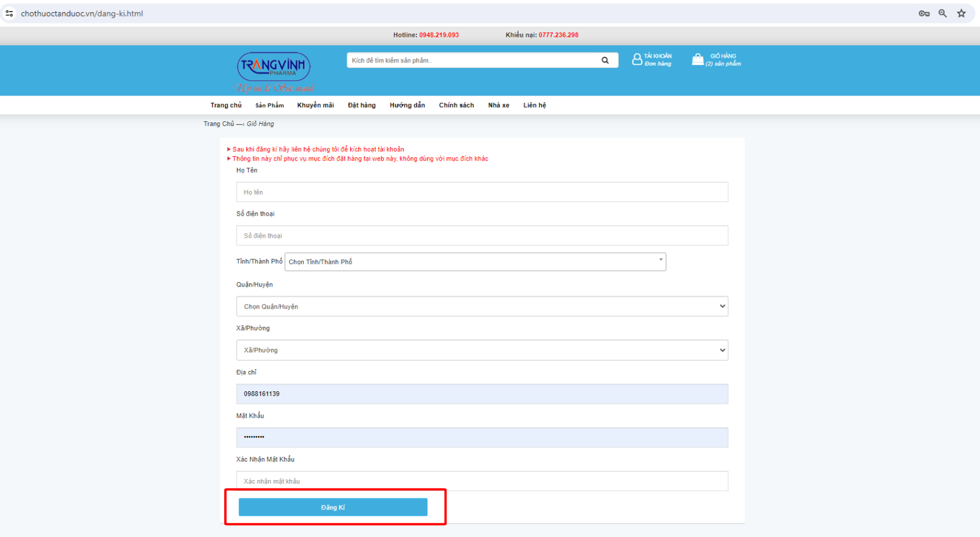
Task: Open the Khuyến mãi menu item
Action: click(315, 105)
